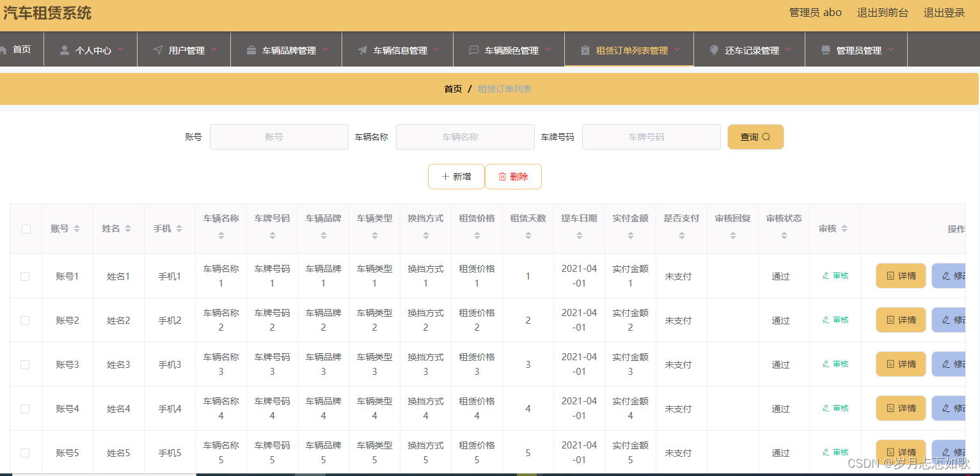The height and width of the screenshot is (476, 980).
Task: Click 管理员 abo text in header
Action: pos(816,12)
